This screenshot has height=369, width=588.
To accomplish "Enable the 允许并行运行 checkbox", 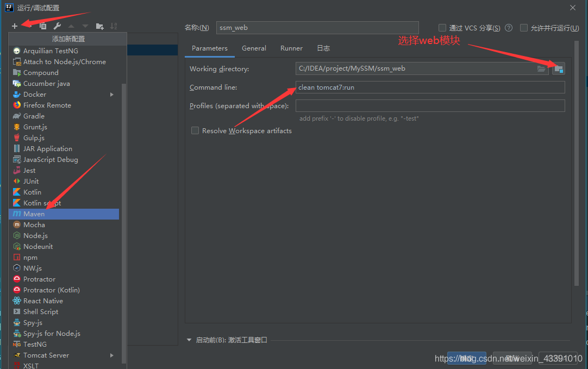I will 524,28.
